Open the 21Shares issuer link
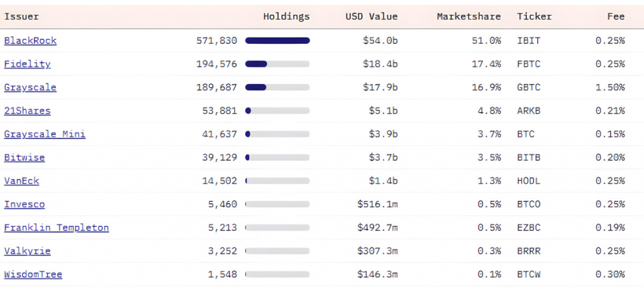The image size is (644, 292). [x=28, y=111]
